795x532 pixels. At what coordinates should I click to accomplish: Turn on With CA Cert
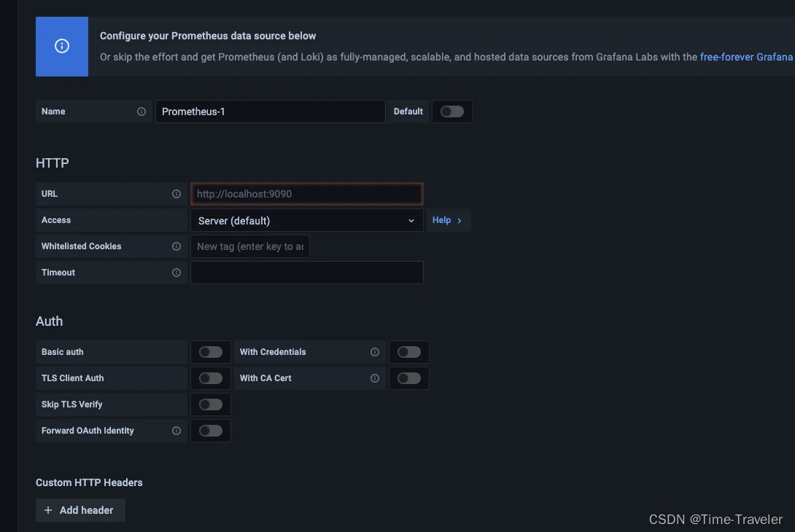408,378
